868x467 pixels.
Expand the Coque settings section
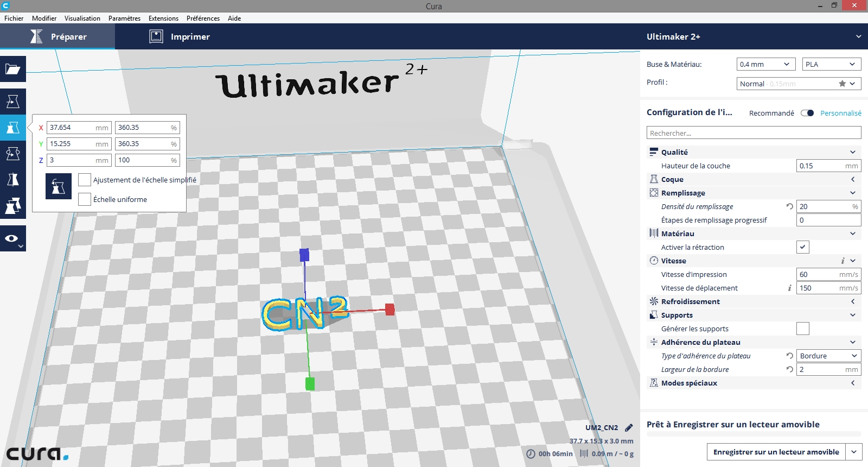[x=754, y=179]
